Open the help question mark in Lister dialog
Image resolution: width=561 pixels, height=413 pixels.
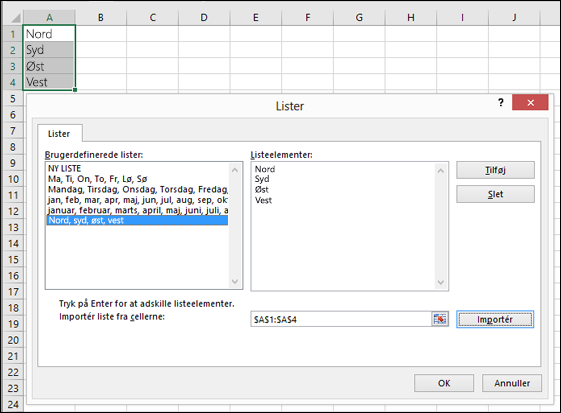tap(501, 103)
